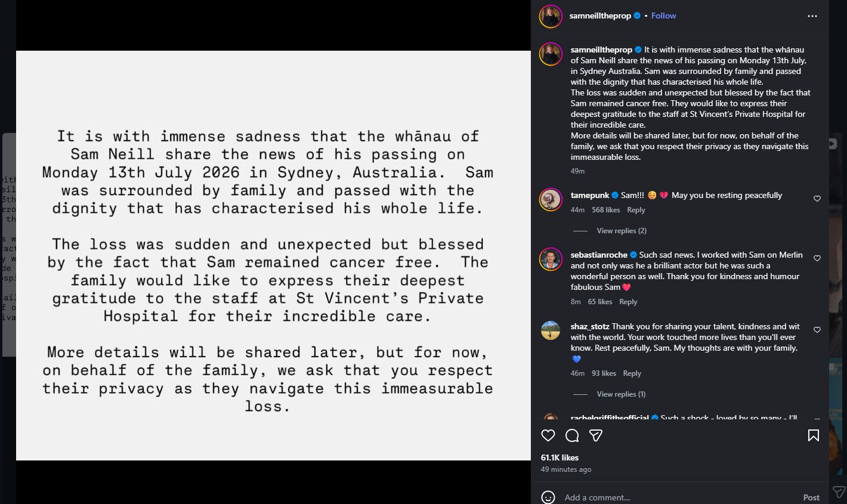847x504 pixels.
Task: Open samneilltheprop profile picture in header
Action: [x=551, y=16]
